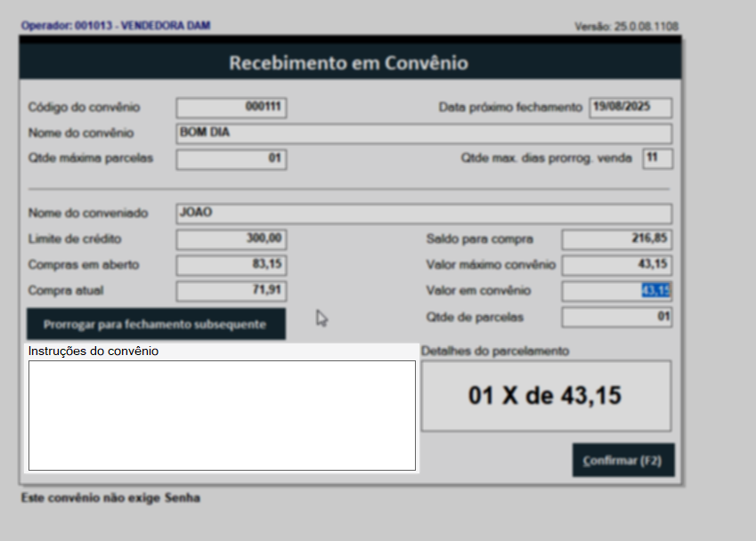The width and height of the screenshot is (756, 541).
Task: Click the 'Código do convênio' label
Action: [x=85, y=107]
